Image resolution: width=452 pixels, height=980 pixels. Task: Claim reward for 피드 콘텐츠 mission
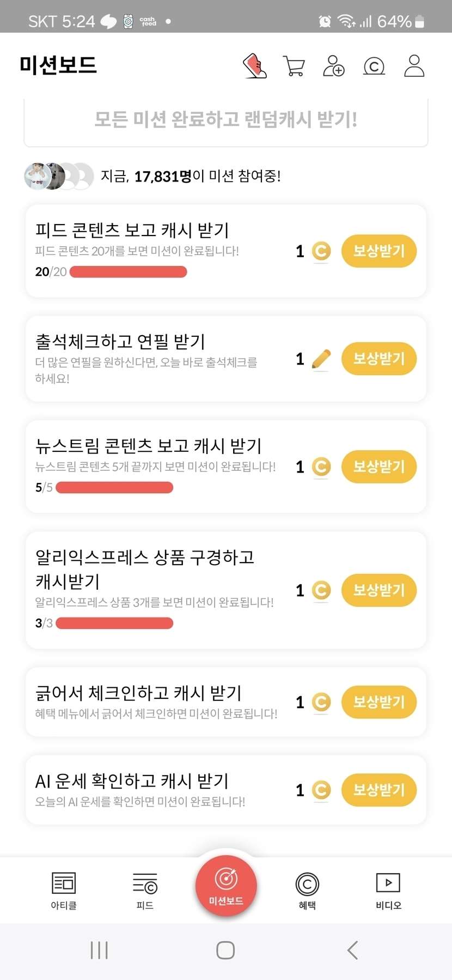click(x=379, y=251)
